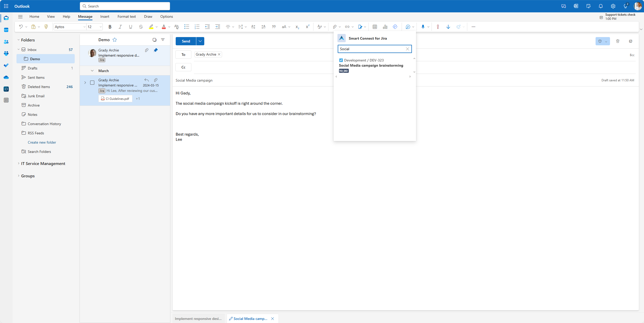The width and height of the screenshot is (644, 323).
Task: Toggle the select-all messages icon
Action: (x=155, y=40)
